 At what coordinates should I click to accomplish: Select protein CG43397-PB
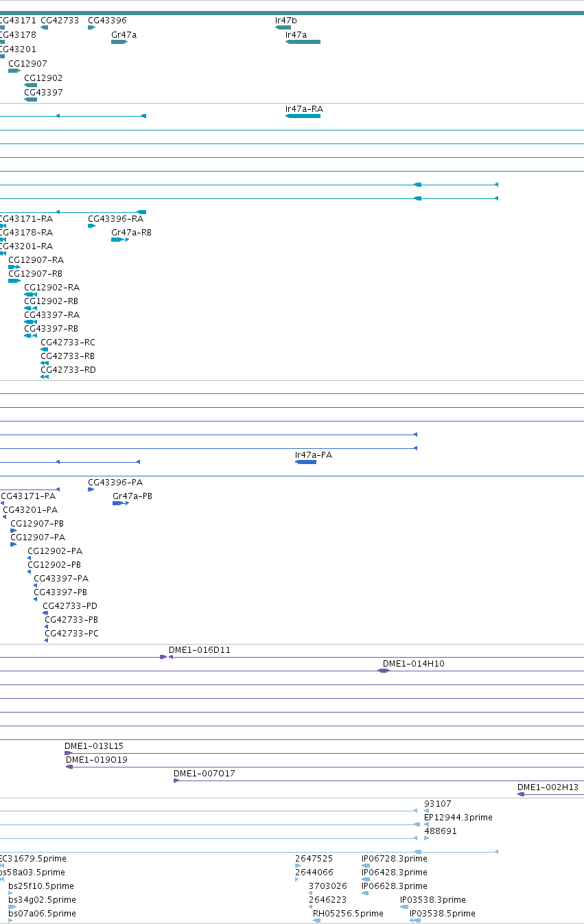click(60, 592)
